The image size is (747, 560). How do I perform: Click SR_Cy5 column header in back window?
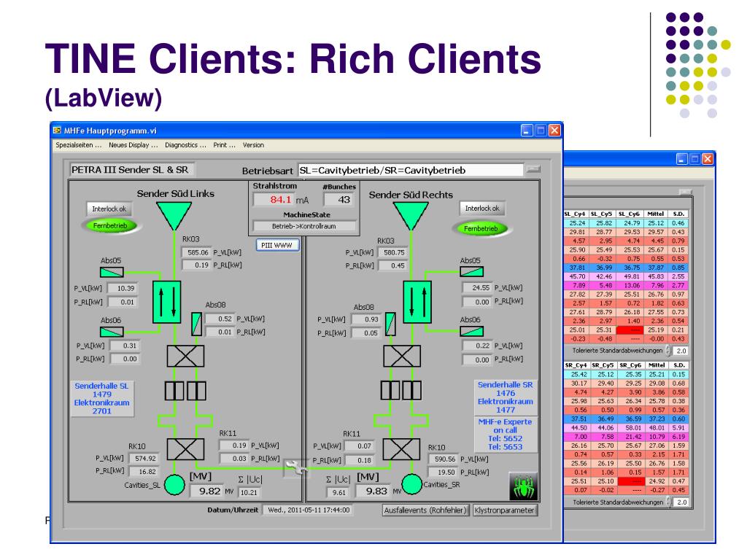tap(602, 365)
